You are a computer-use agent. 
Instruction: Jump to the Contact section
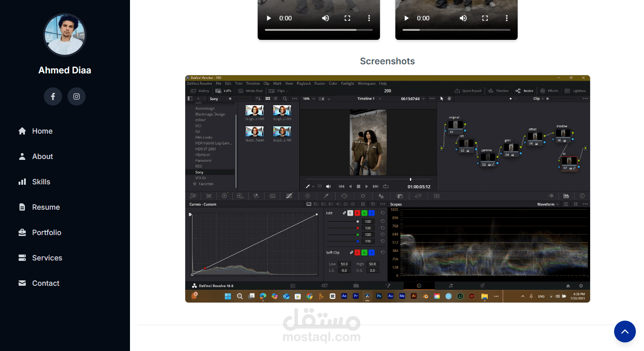38,283
